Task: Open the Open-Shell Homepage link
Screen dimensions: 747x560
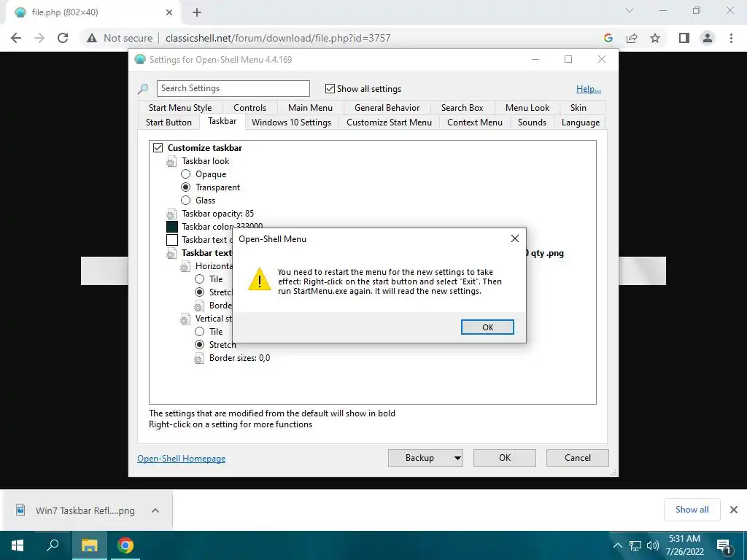Action: pyautogui.click(x=182, y=459)
